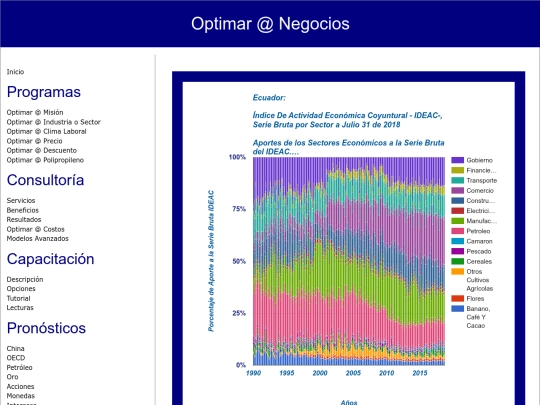Open Optimar @ Misión program link
Image resolution: width=540 pixels, height=405 pixels.
pyautogui.click(x=35, y=112)
